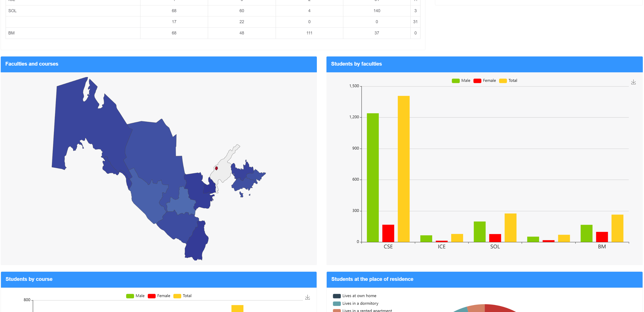
Task: Download the Students by faculties chart
Action: (x=633, y=82)
